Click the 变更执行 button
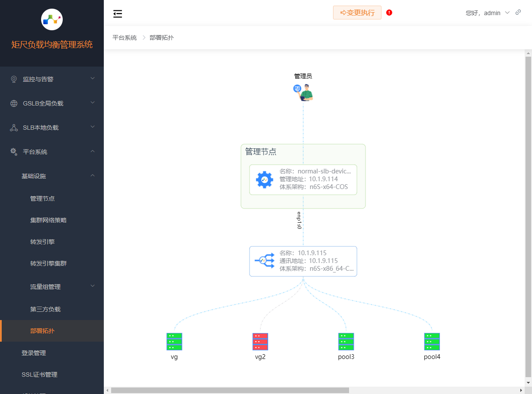The width and height of the screenshot is (532, 394). [357, 13]
